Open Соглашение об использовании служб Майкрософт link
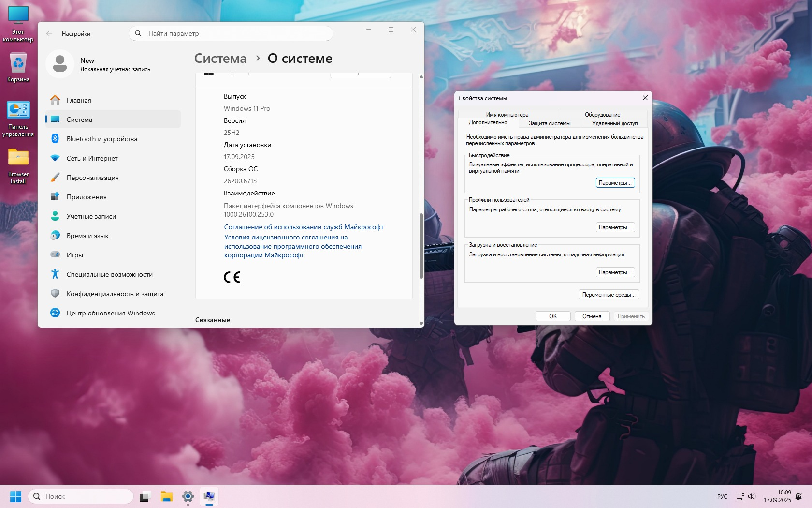812x508 pixels. tap(304, 227)
